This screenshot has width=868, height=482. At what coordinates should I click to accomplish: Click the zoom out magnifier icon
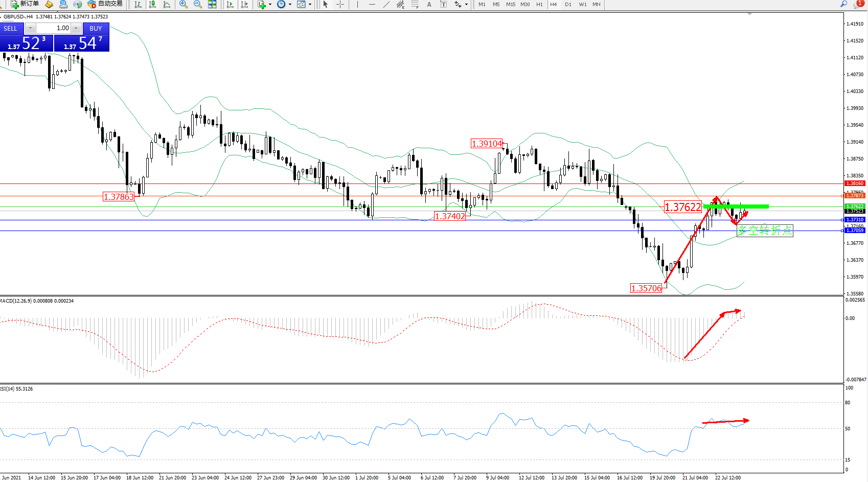[x=198, y=5]
